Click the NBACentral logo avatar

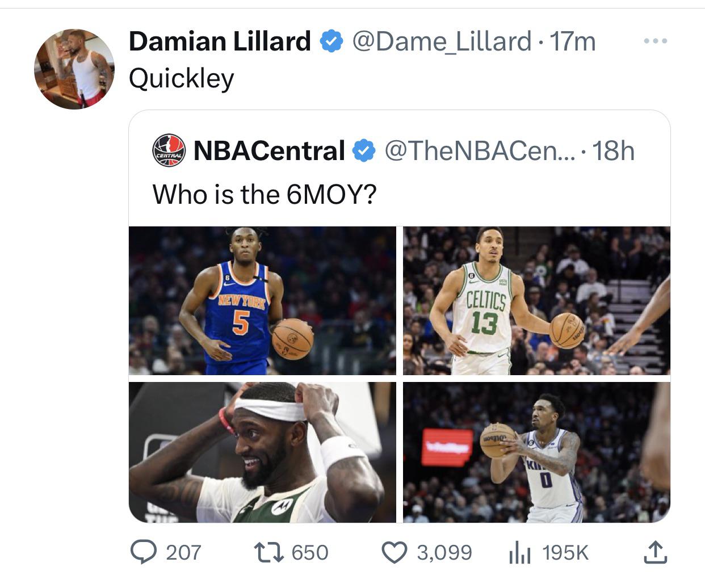click(169, 150)
